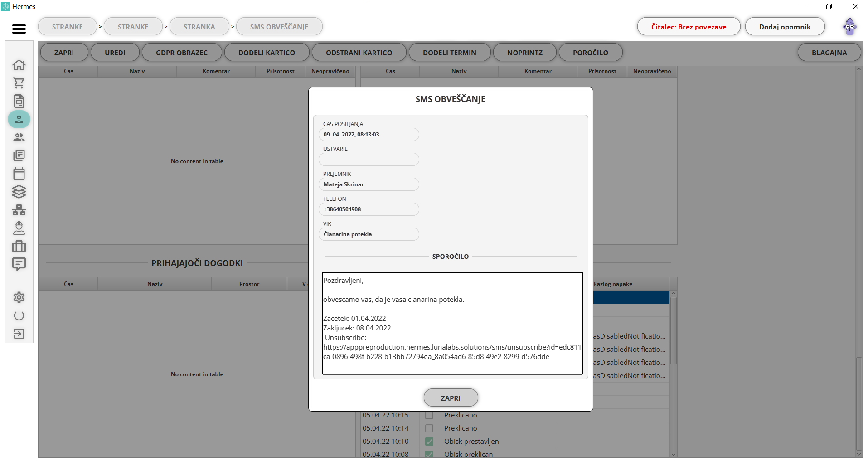Go to the STRANKA breadcrumb
The width and height of the screenshot is (868, 466).
(199, 27)
